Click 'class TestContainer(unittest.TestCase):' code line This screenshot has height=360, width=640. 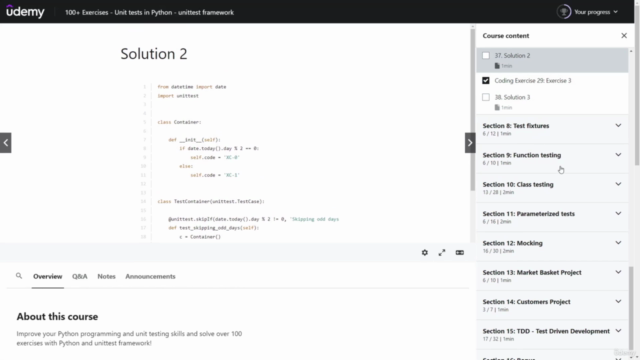click(x=211, y=201)
